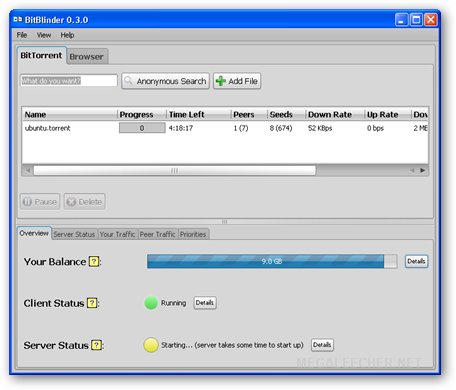This screenshot has width=456, height=390.
Task: Click the 1 (7) peers value
Action: click(241, 128)
